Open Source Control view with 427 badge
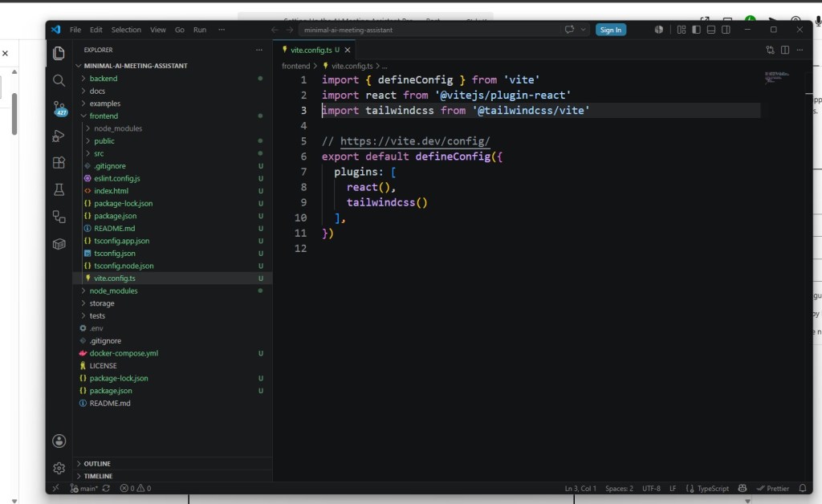Screen dimensions: 822x504 tap(59, 108)
